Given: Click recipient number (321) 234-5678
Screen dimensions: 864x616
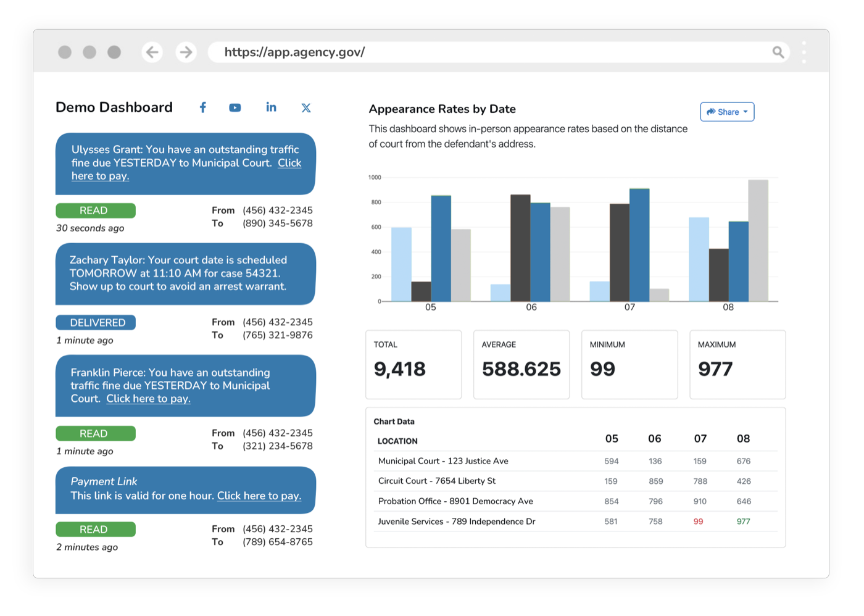Looking at the screenshot, I should tap(278, 446).
